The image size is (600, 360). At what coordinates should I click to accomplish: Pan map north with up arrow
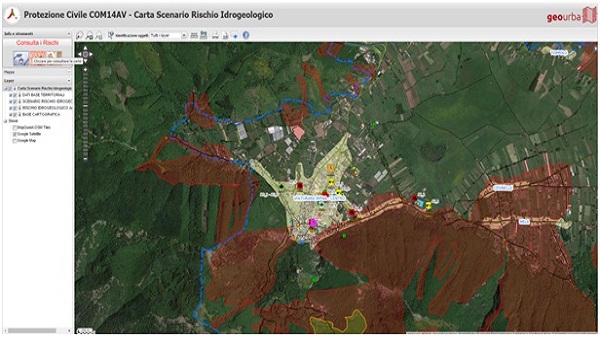(x=85, y=48)
